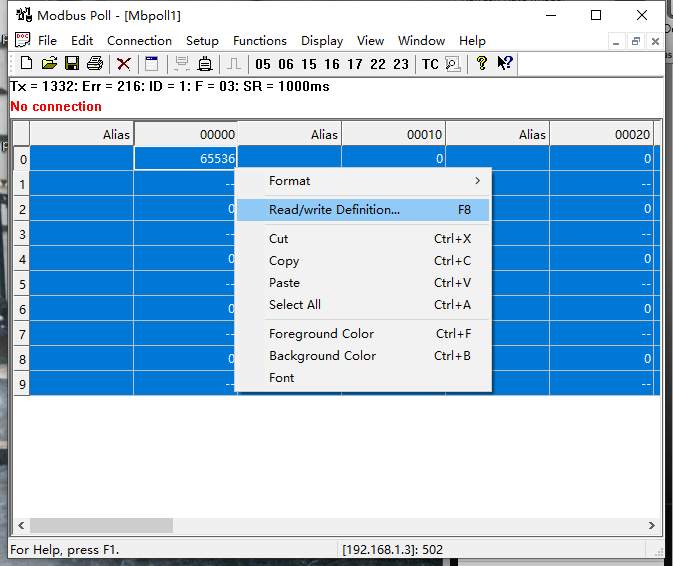Click the 00020 column header
This screenshot has width=673, height=566.
601,134
